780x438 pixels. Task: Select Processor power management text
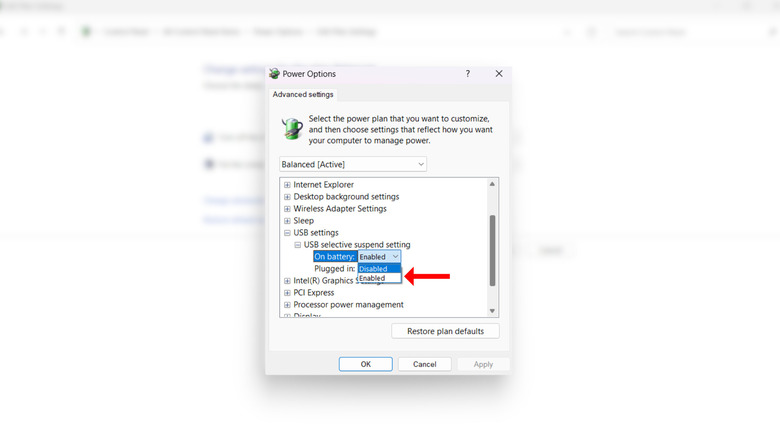click(x=348, y=305)
